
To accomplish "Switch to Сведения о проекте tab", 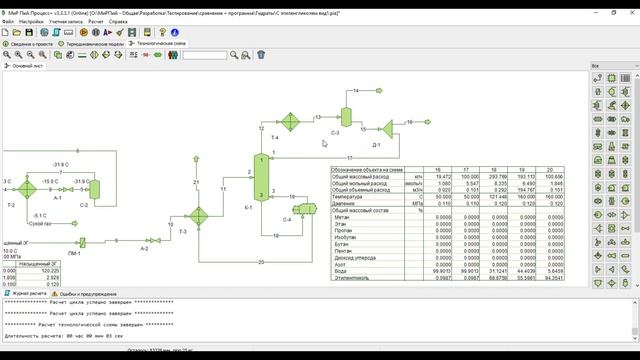I will pyautogui.click(x=28, y=44).
